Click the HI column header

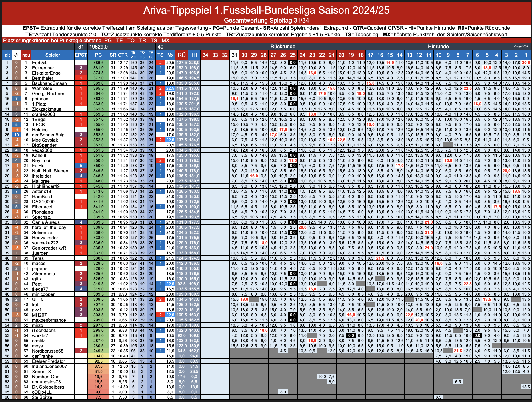(194, 55)
